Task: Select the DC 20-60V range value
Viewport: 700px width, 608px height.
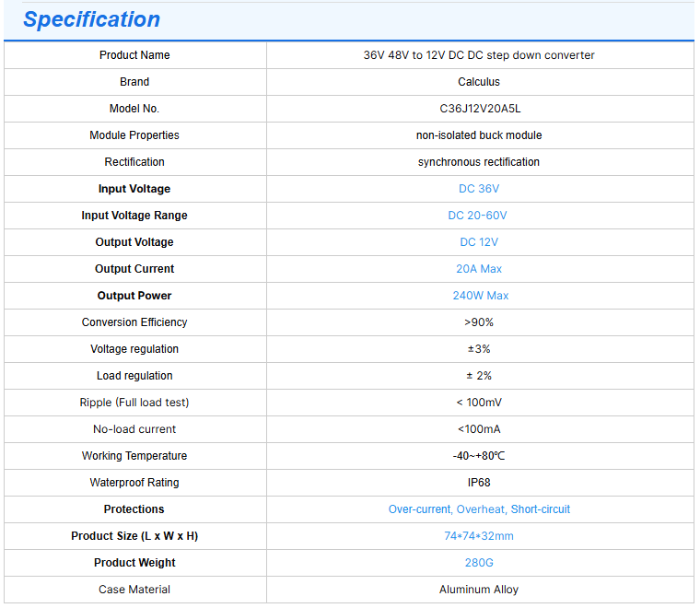Action: pos(478,216)
